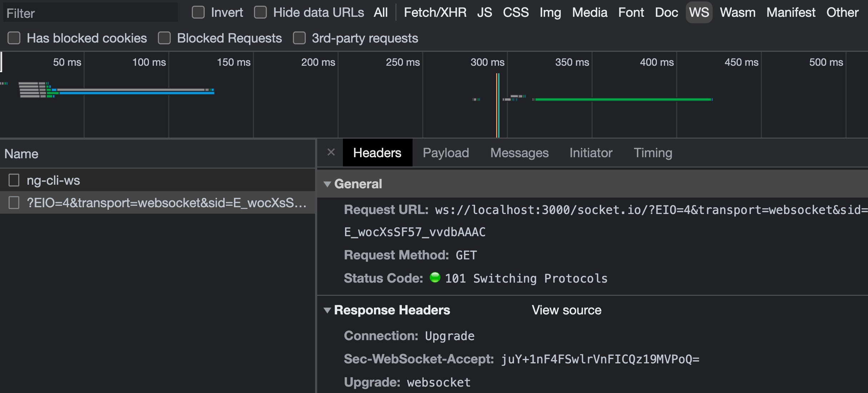868x393 pixels.
Task: Select the Wasm filter type
Action: [x=738, y=13]
